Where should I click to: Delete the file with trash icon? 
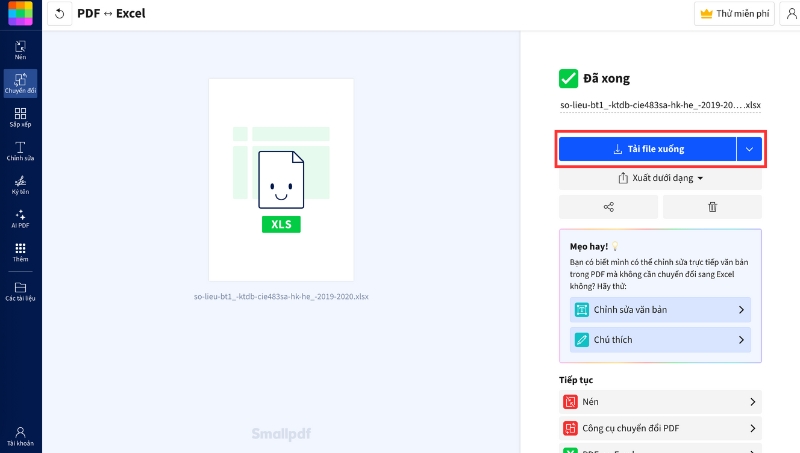tap(712, 207)
